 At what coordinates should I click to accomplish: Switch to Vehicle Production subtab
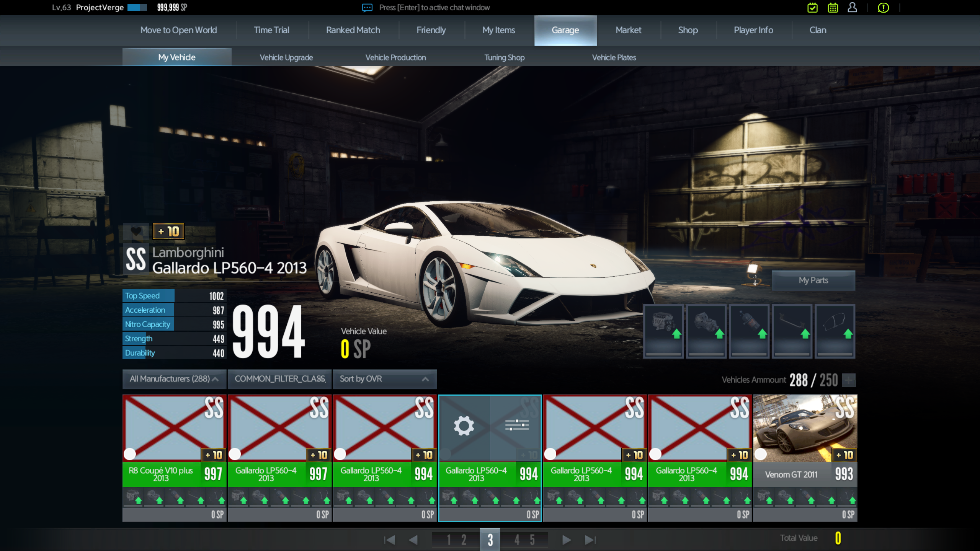(396, 57)
